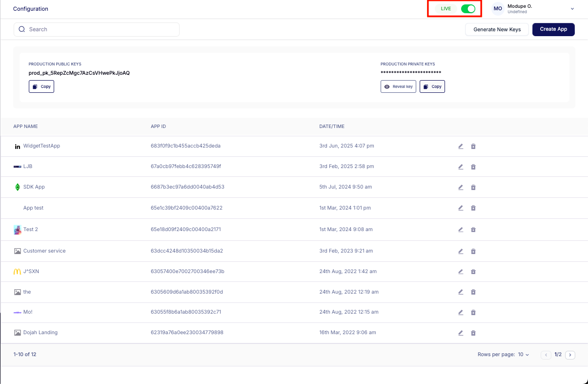Viewport: 588px width, 384px height.
Task: Click the Create App button
Action: click(x=553, y=29)
